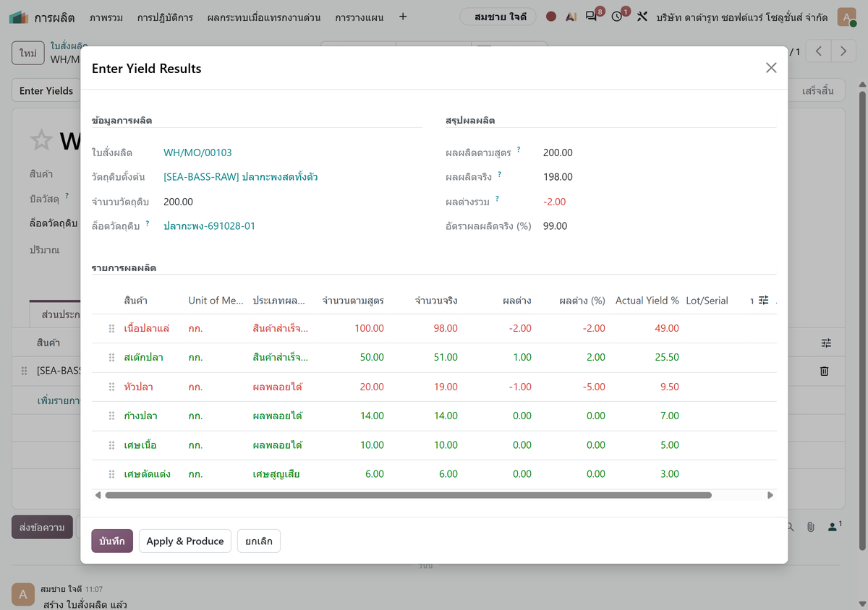
Task: Open manufacturing order link WH/MO/00103
Action: [197, 152]
